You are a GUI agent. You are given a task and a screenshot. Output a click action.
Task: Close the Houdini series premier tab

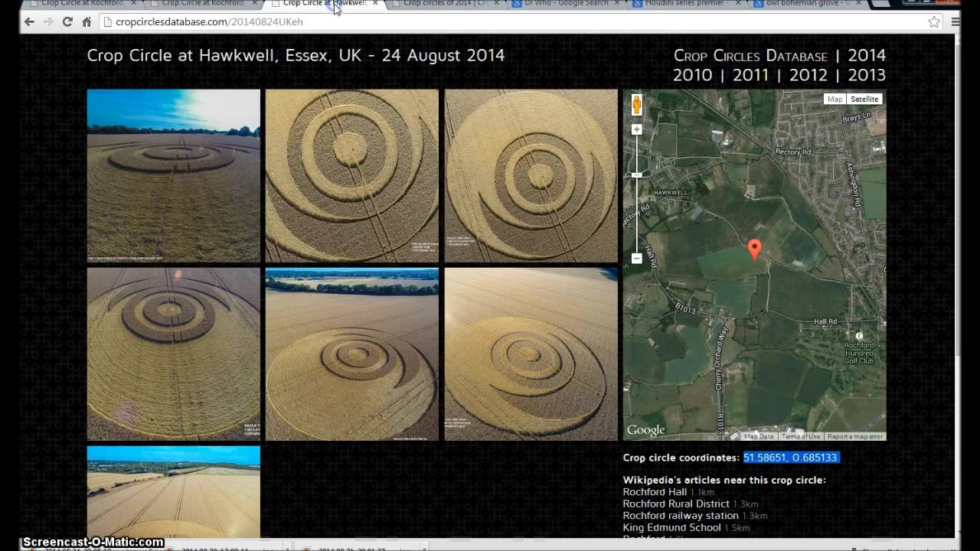tap(738, 4)
